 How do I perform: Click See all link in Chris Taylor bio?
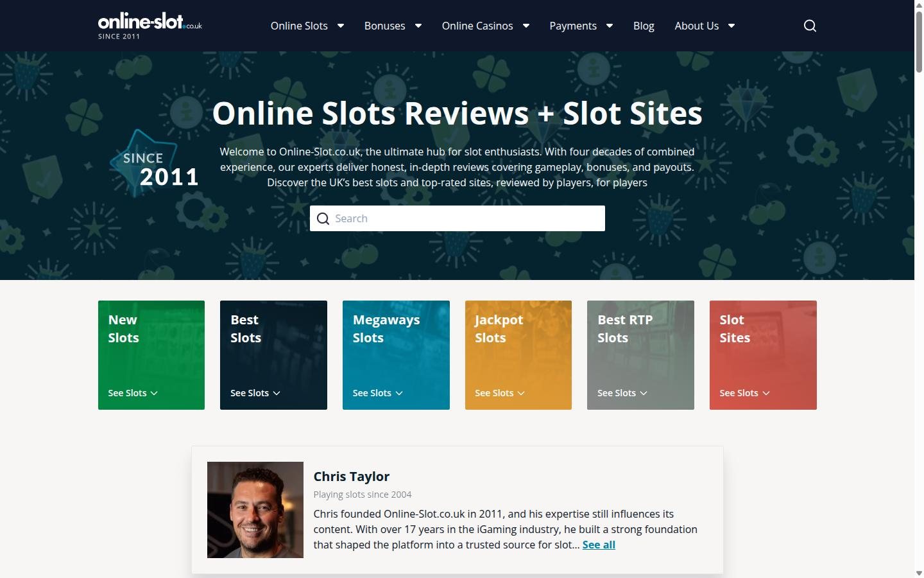[x=599, y=545]
